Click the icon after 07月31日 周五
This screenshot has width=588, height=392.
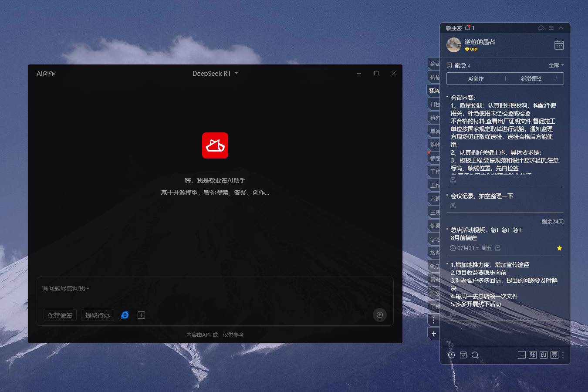coord(498,248)
